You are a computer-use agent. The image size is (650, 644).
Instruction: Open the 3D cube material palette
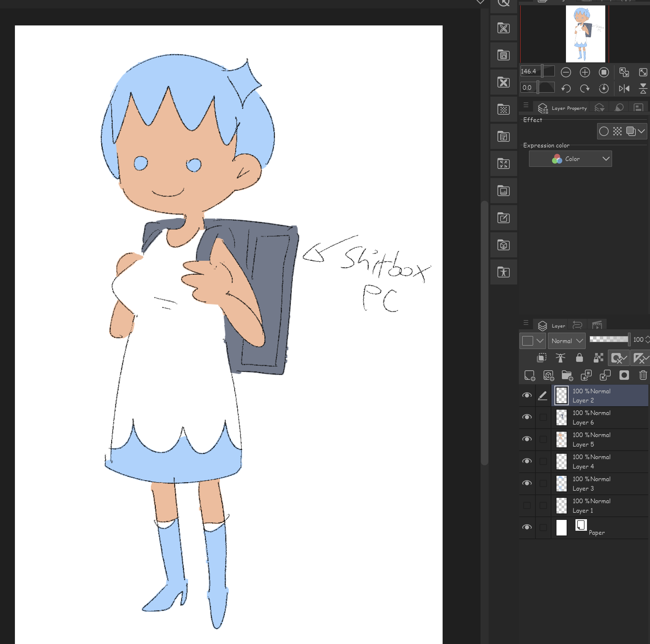tap(504, 245)
